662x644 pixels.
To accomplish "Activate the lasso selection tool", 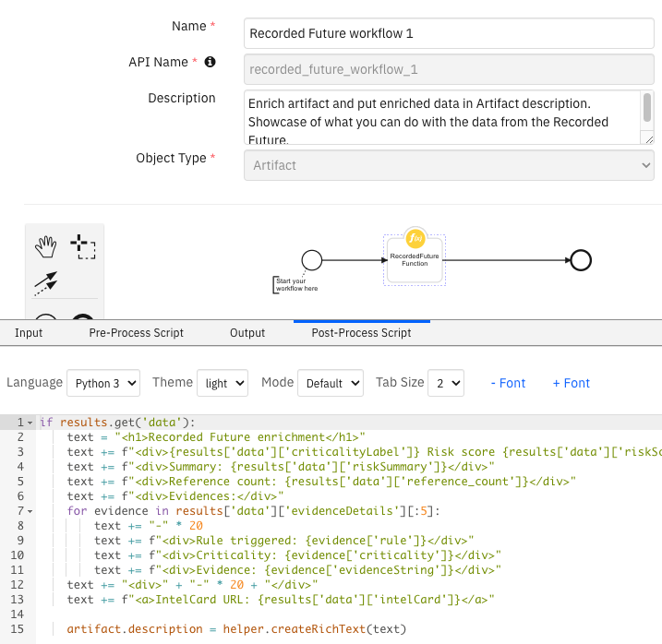I will (x=83, y=246).
